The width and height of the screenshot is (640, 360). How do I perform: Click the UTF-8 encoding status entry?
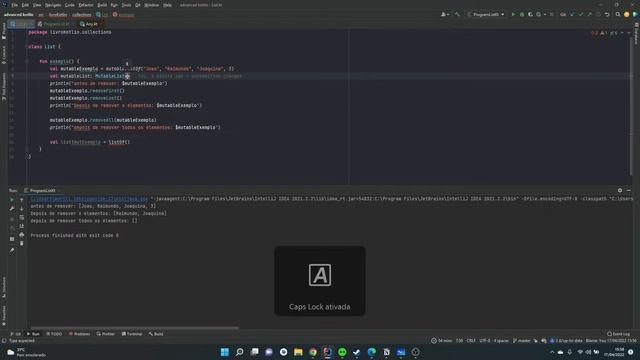pos(484,340)
